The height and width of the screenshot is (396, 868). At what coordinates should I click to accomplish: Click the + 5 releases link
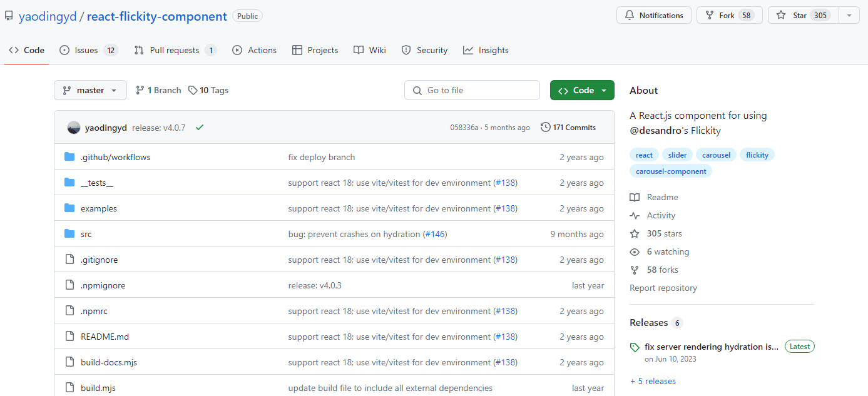click(653, 381)
